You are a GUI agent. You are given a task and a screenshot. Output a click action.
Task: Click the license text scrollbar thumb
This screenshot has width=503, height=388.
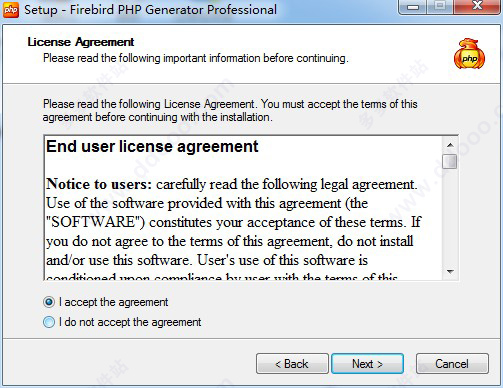click(x=450, y=161)
